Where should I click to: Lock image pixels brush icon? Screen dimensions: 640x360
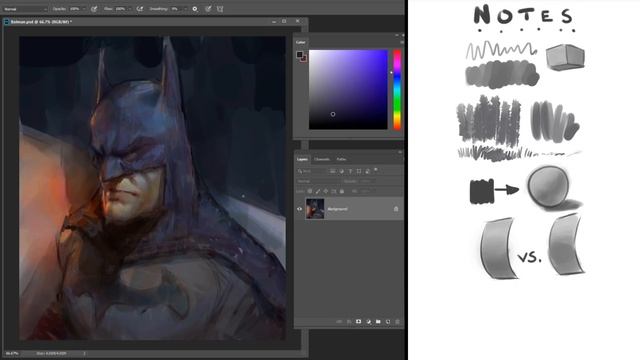318,191
